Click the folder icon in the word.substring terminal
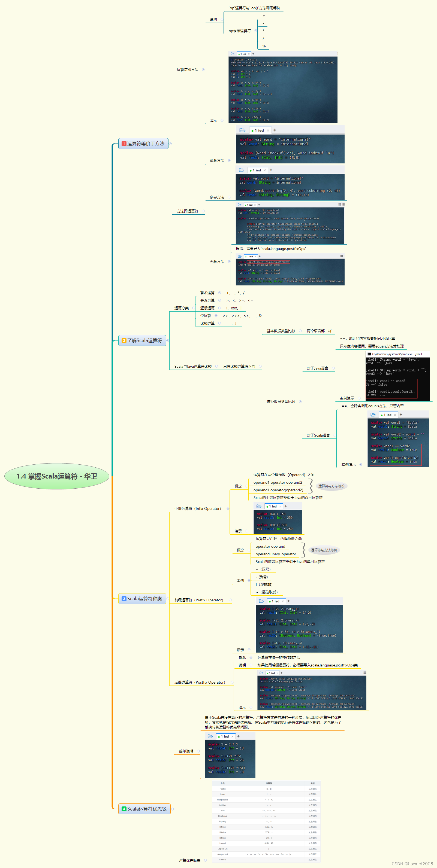This screenshot has width=437, height=868. (x=242, y=170)
